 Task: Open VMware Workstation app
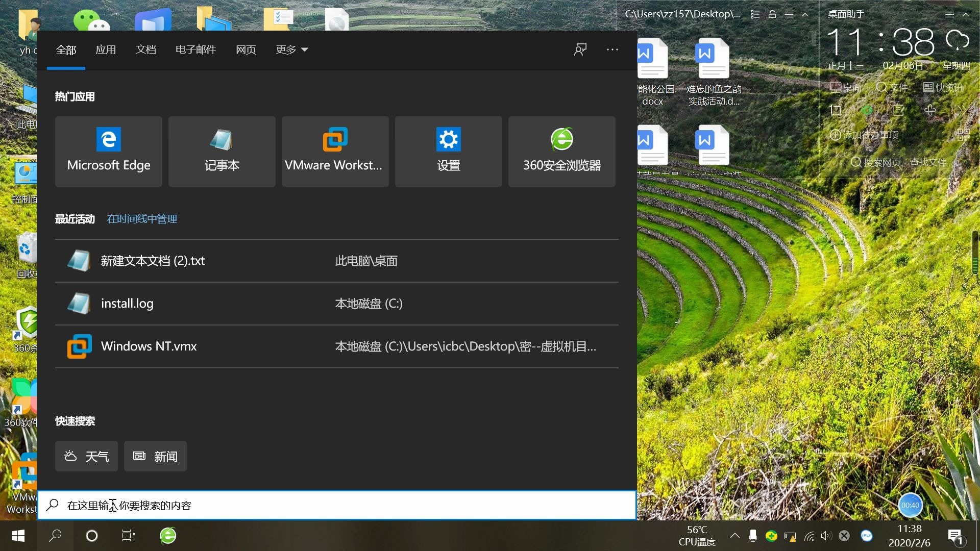pos(335,150)
